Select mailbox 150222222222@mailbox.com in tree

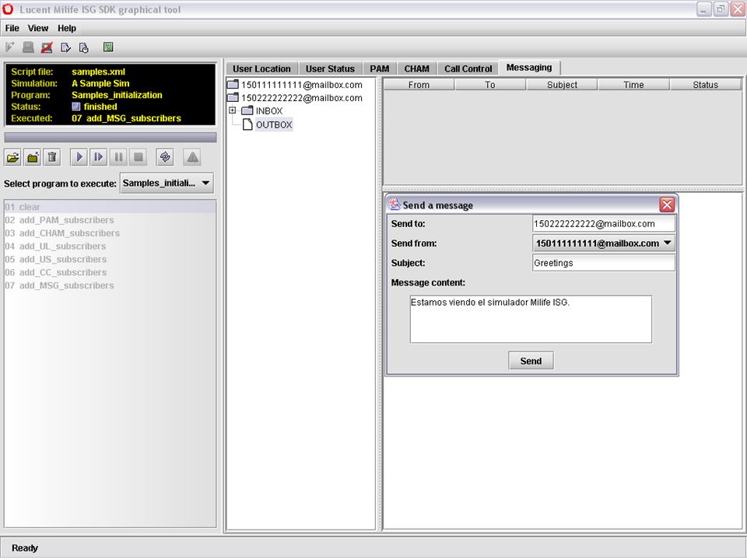pos(302,98)
